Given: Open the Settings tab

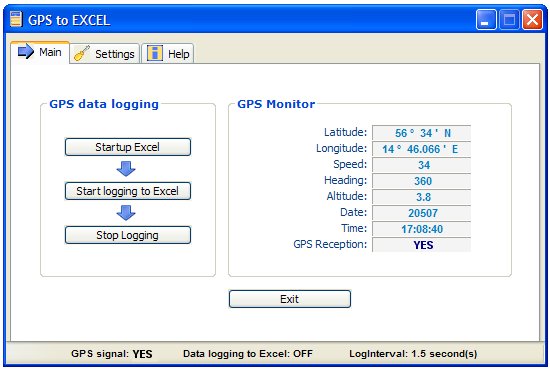Looking at the screenshot, I should (105, 54).
